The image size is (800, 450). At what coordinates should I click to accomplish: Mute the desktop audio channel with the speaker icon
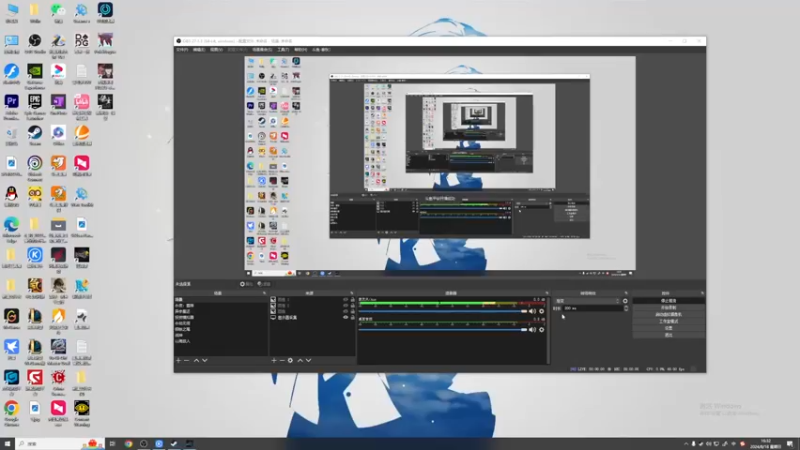point(533,311)
